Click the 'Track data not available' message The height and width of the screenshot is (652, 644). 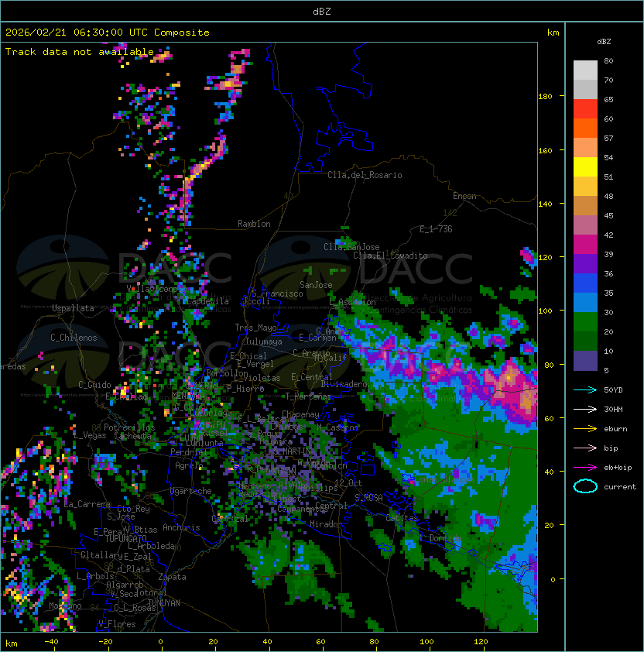click(x=80, y=52)
